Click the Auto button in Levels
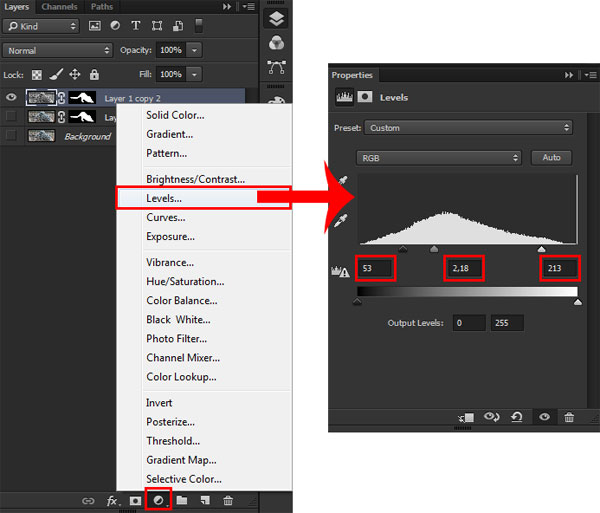 [551, 158]
